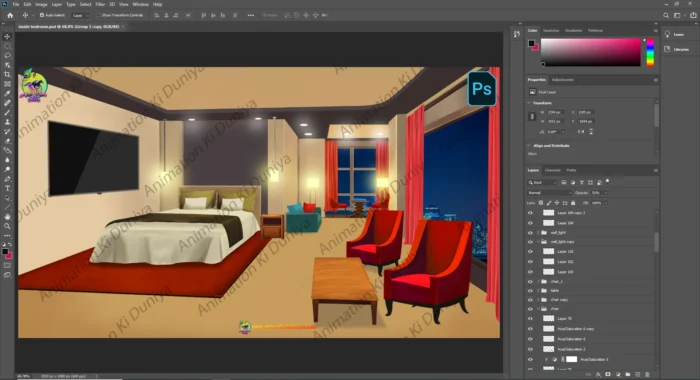The height and width of the screenshot is (380, 700).
Task: Switch to the Swatches tab
Action: click(551, 30)
